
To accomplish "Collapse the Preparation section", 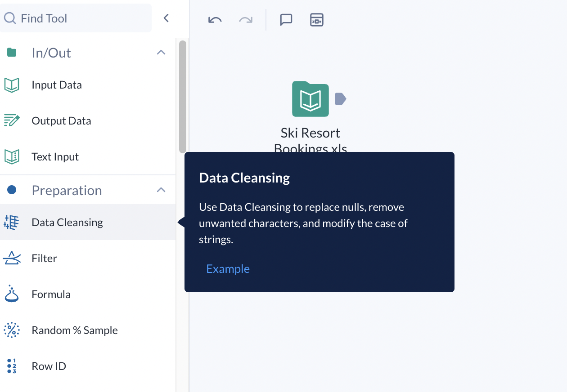I will click(161, 190).
